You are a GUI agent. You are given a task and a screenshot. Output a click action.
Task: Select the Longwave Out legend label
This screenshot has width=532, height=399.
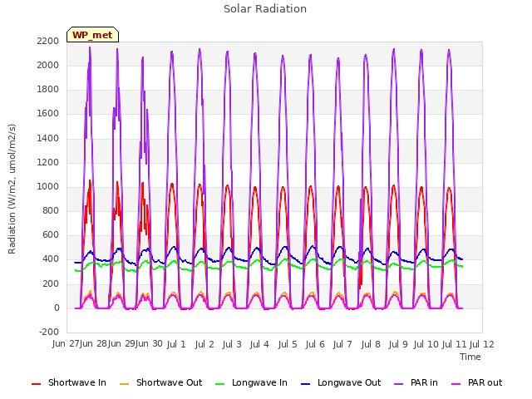tap(349, 382)
